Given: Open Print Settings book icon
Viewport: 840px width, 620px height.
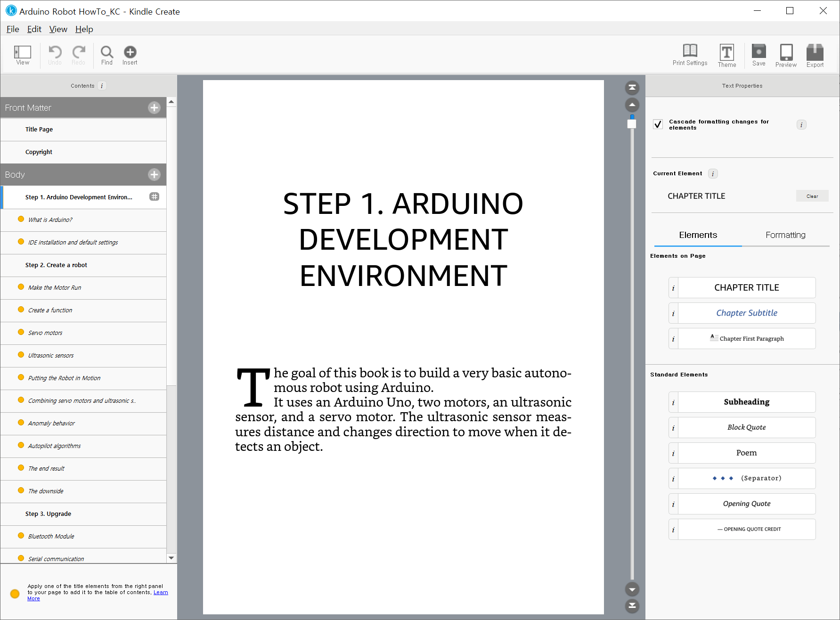Looking at the screenshot, I should pos(690,50).
